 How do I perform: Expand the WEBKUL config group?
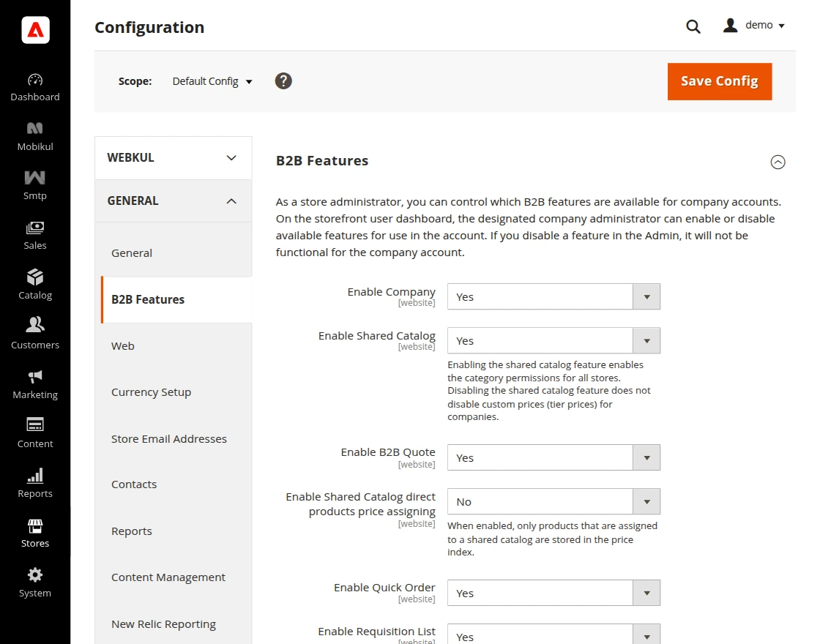pyautogui.click(x=173, y=158)
